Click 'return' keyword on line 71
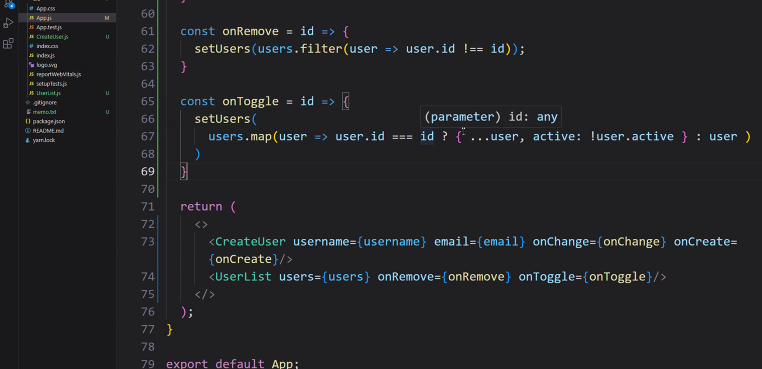Screen dimensions: 762x369 pos(201,206)
